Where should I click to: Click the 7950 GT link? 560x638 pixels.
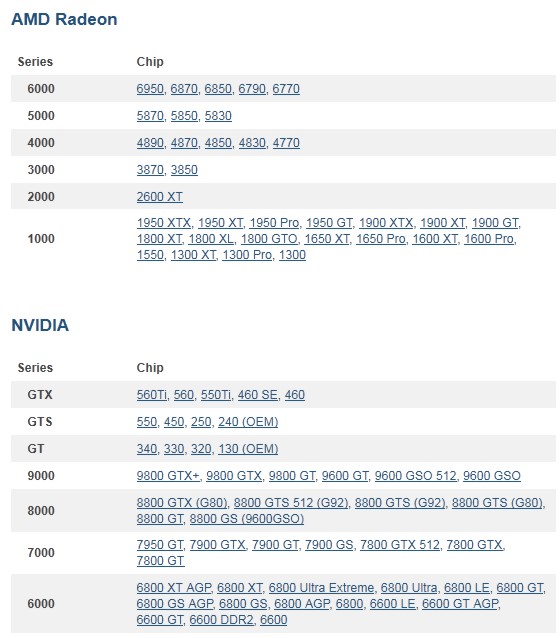point(160,545)
